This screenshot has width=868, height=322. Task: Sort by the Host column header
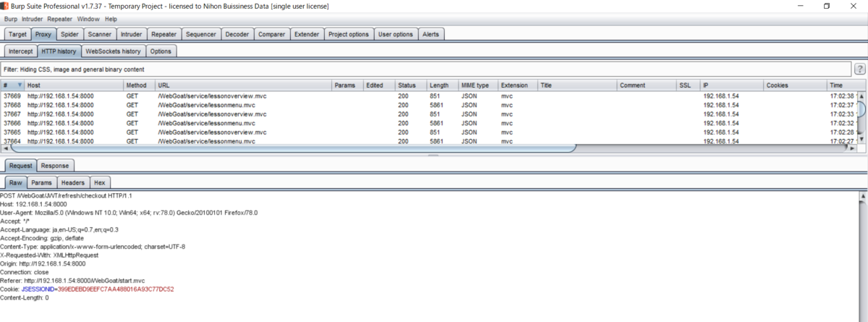tap(75, 85)
